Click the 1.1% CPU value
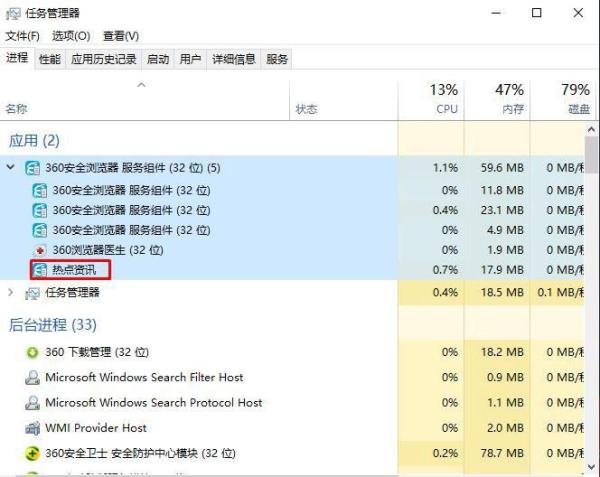This screenshot has width=600, height=477. pos(445,168)
